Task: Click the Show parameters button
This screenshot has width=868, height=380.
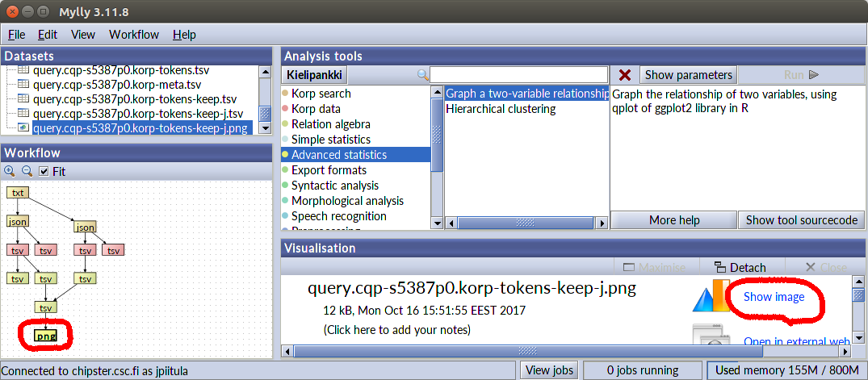Action: [x=688, y=75]
